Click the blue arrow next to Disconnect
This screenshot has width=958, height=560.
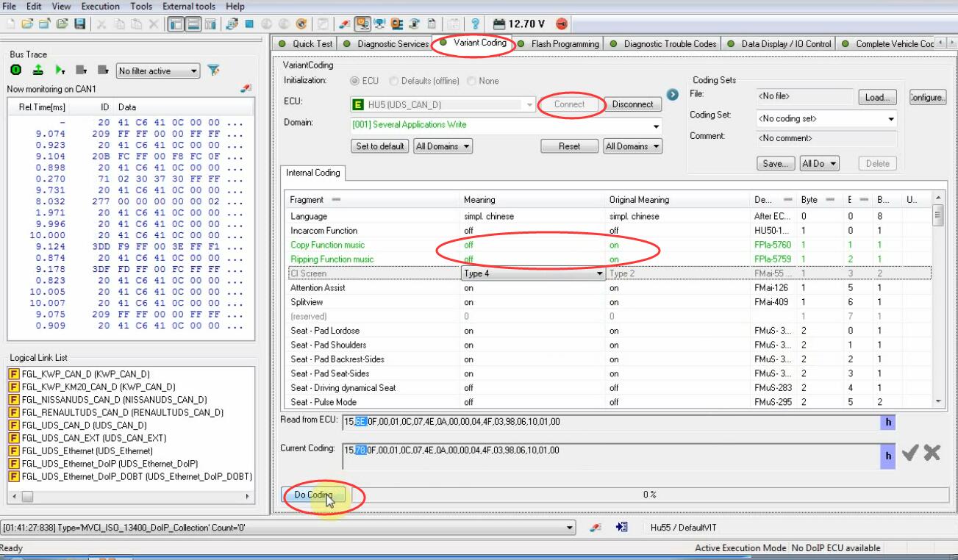[672, 95]
